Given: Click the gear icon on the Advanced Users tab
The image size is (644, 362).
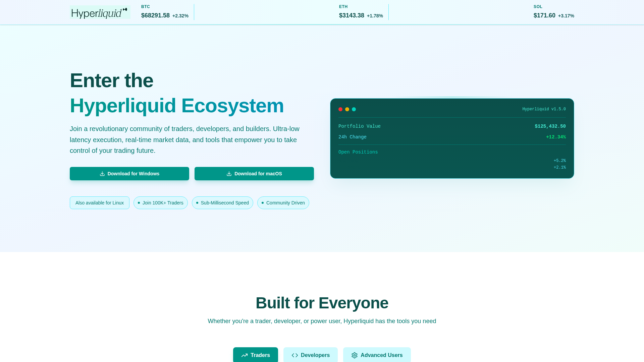Looking at the screenshot, I should [355, 355].
